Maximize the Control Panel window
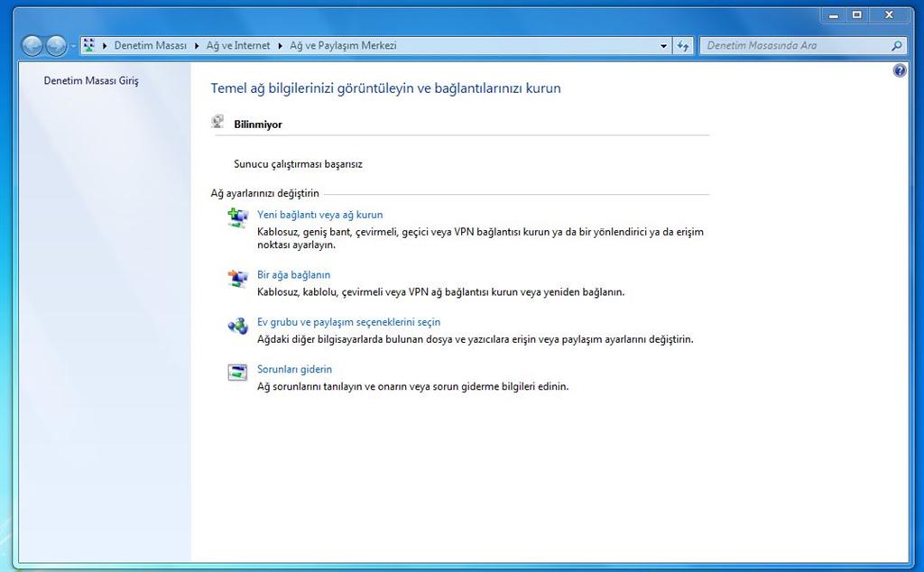The width and height of the screenshot is (924, 572). point(857,15)
